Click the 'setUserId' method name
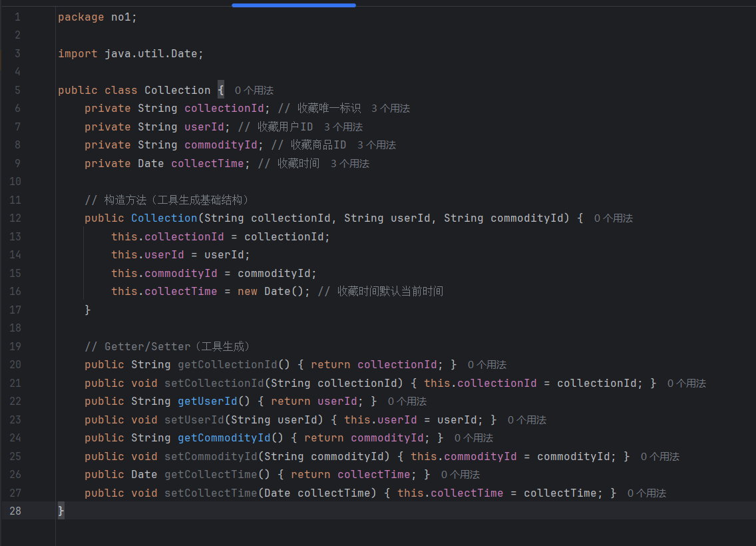The height and width of the screenshot is (546, 756). (x=194, y=420)
